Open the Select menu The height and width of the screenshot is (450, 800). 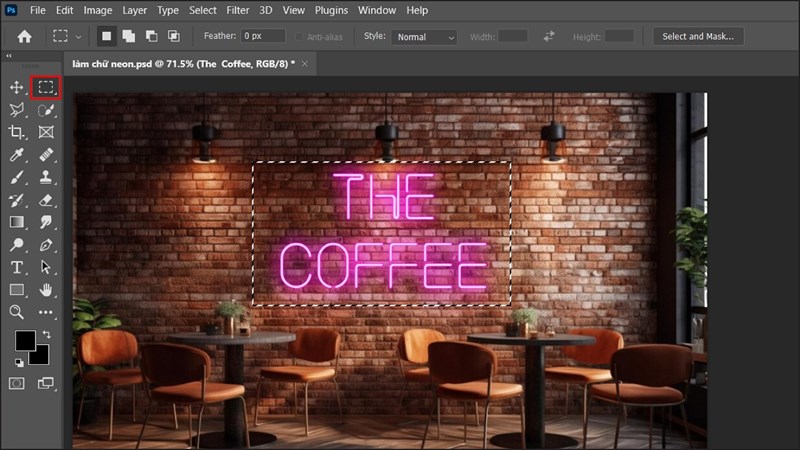click(x=203, y=10)
